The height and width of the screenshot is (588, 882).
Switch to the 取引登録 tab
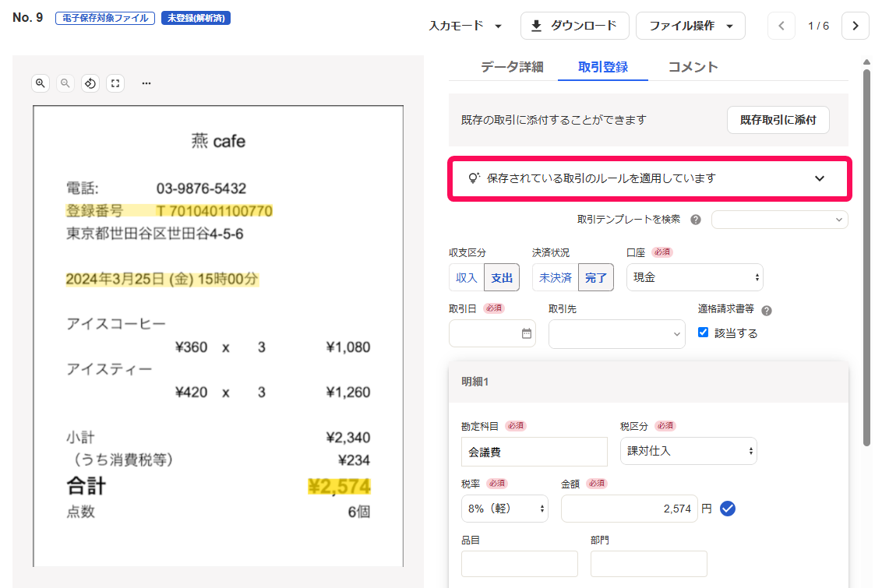click(x=603, y=67)
